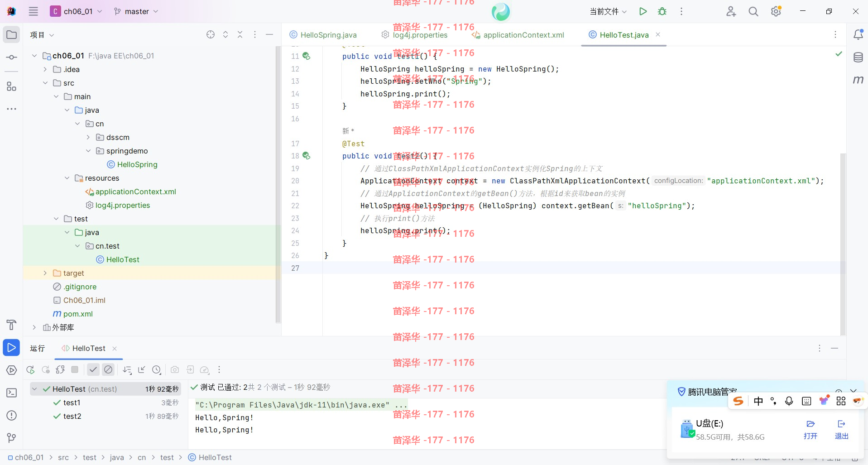Select test2 result row
This screenshot has width=868, height=465.
[x=106, y=416]
